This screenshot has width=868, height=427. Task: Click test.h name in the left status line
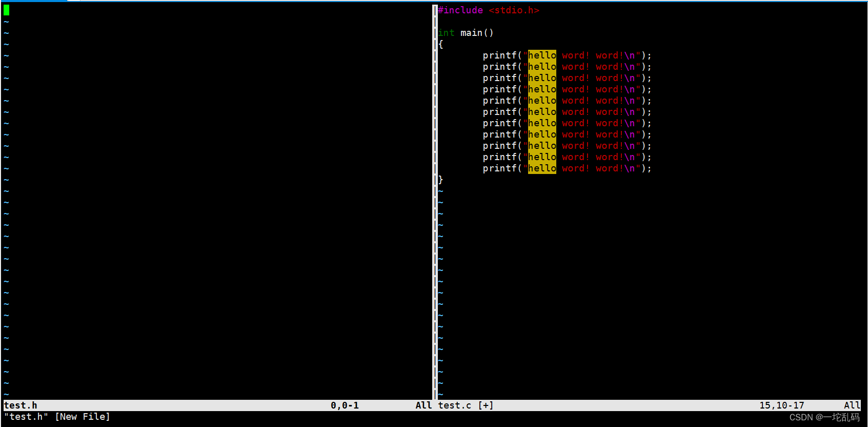[x=21, y=405]
